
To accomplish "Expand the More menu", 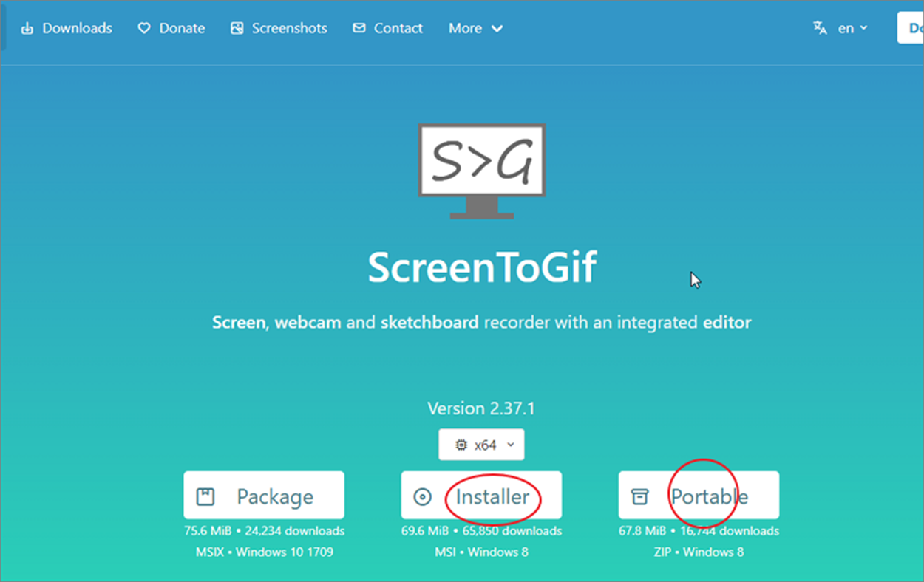I will [475, 28].
